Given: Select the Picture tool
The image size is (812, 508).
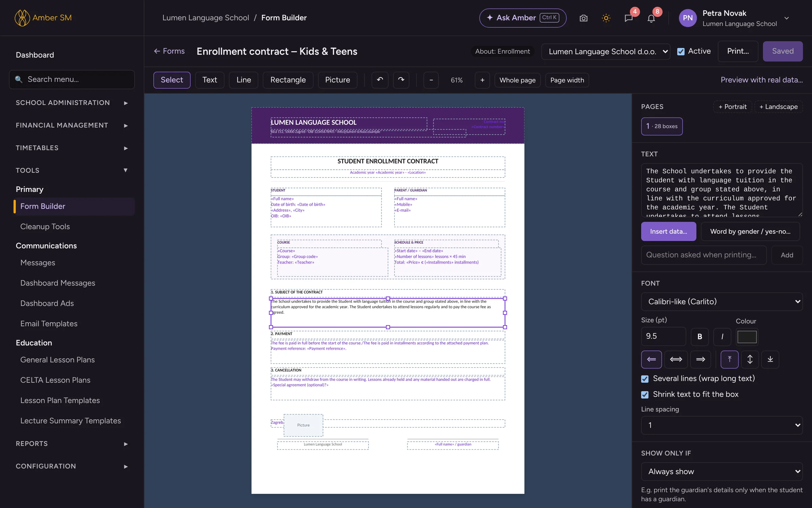Looking at the screenshot, I should 337,80.
